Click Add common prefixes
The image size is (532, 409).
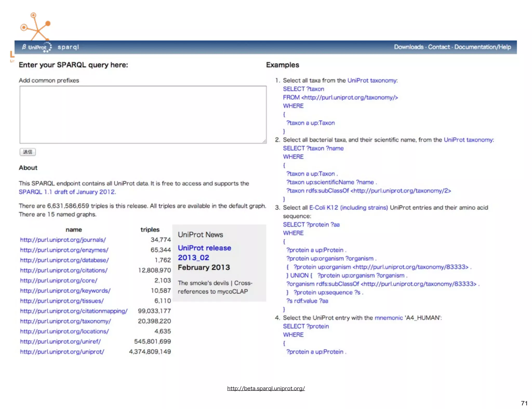pyautogui.click(x=49, y=80)
